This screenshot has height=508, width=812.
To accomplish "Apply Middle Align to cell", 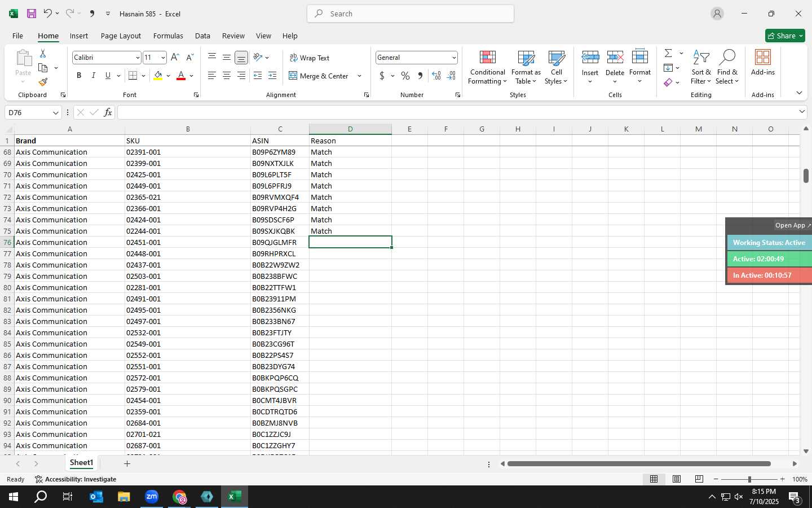I will pyautogui.click(x=227, y=57).
